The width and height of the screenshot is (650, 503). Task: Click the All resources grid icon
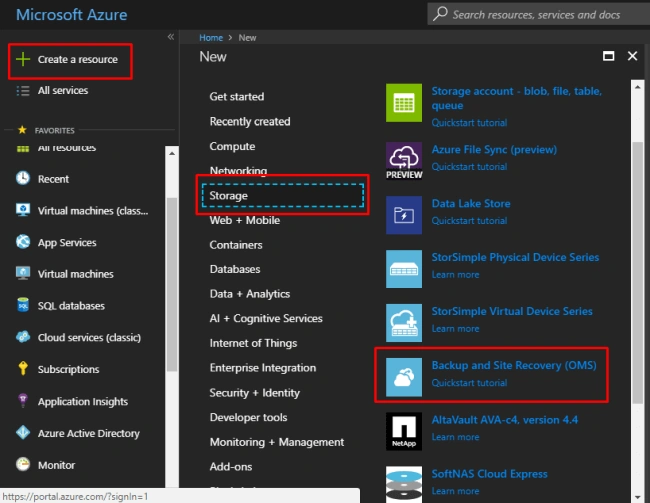[x=23, y=148]
